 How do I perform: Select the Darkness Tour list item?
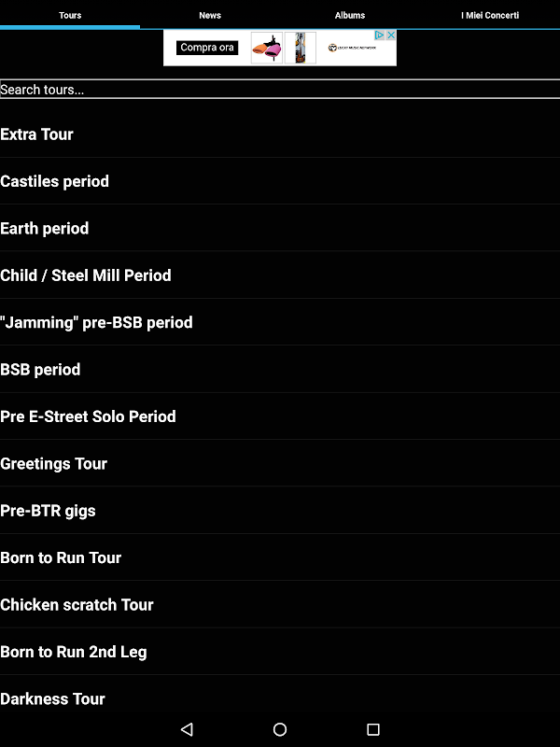[52, 698]
